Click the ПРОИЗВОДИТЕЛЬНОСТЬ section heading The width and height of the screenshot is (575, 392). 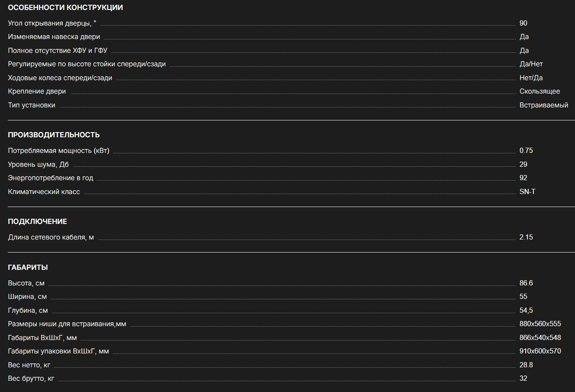pos(54,135)
